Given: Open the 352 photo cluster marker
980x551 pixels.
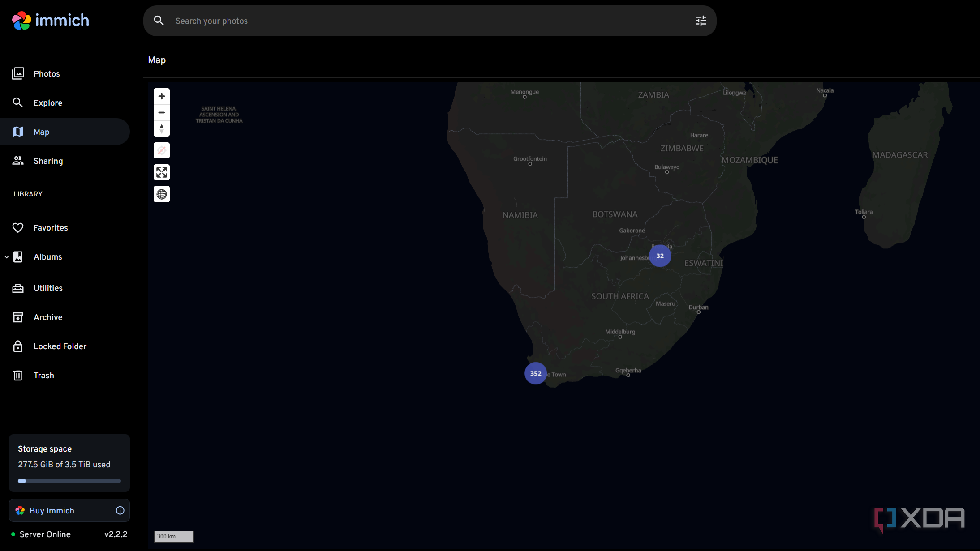Looking at the screenshot, I should tap(536, 373).
